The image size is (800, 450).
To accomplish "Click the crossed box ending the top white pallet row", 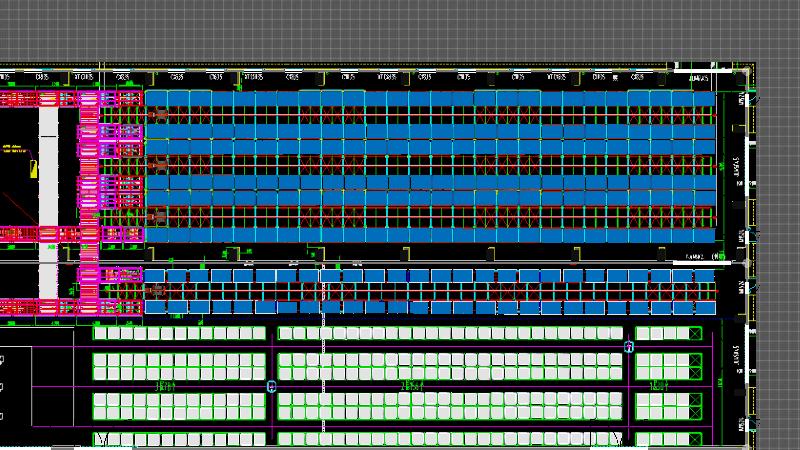I will [x=696, y=333].
